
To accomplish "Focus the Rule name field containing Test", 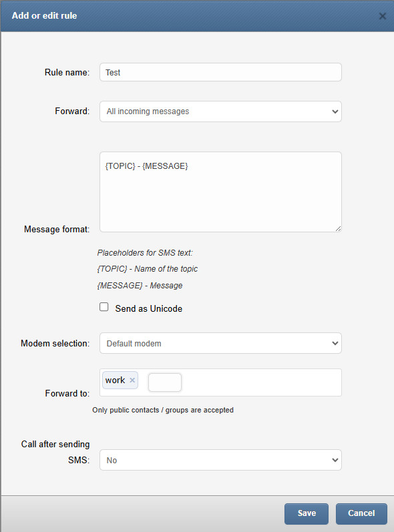I will tap(220, 72).
